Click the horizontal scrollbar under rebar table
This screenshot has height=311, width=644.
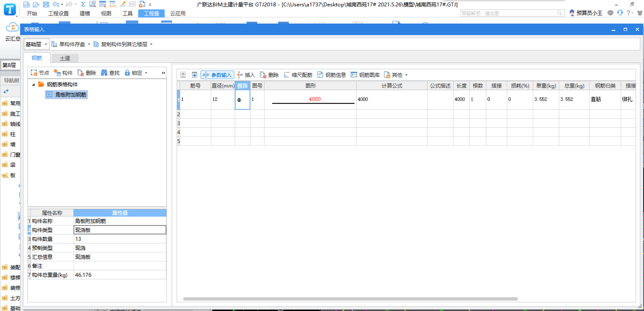[x=350, y=299]
